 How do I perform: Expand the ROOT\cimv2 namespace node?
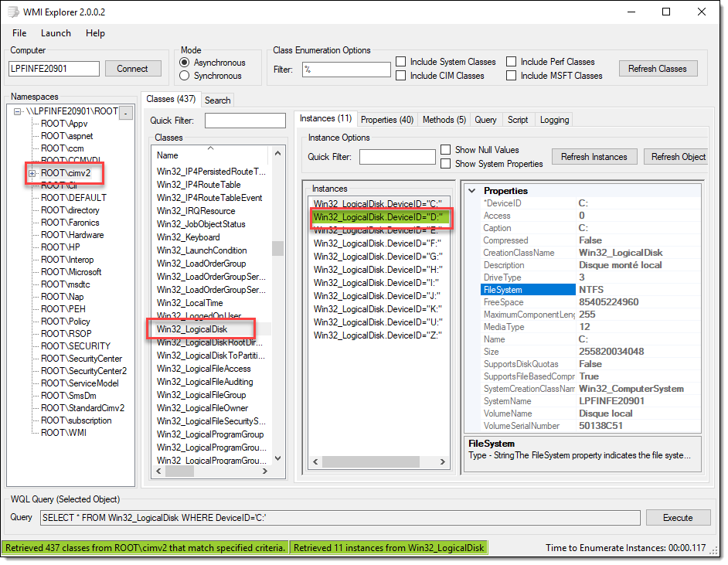(32, 173)
